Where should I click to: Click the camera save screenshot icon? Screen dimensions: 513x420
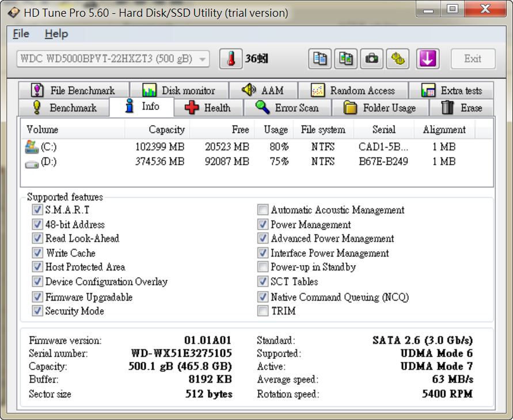coord(371,59)
